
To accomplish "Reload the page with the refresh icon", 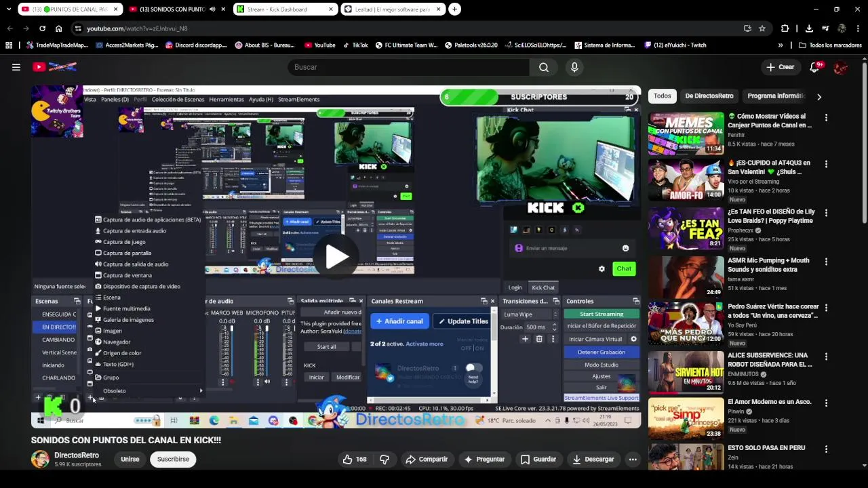I will (x=42, y=28).
